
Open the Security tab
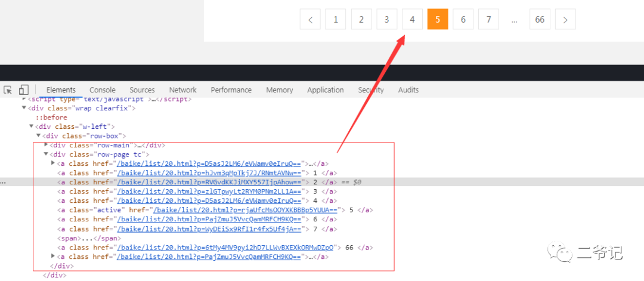(370, 90)
